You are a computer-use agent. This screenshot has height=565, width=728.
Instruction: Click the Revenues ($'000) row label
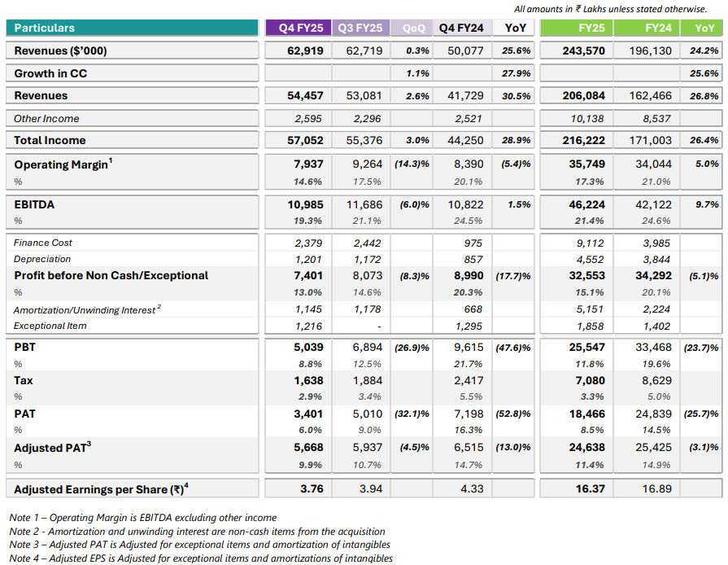pos(60,50)
